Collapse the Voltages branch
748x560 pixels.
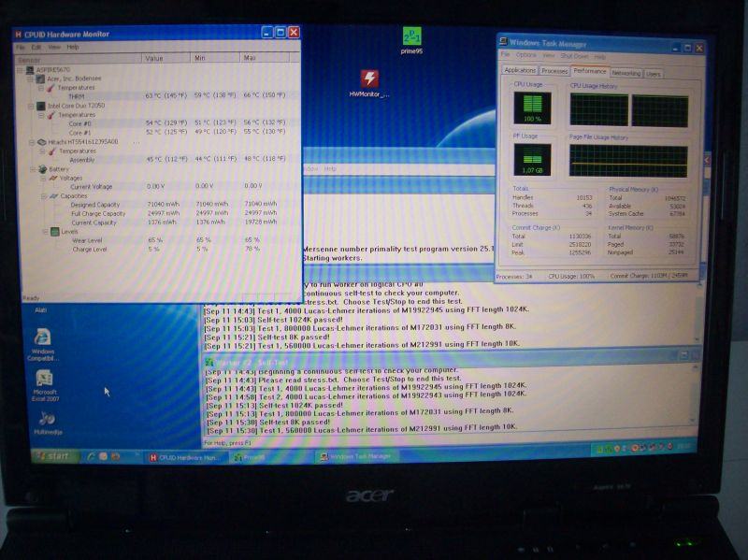[x=43, y=179]
